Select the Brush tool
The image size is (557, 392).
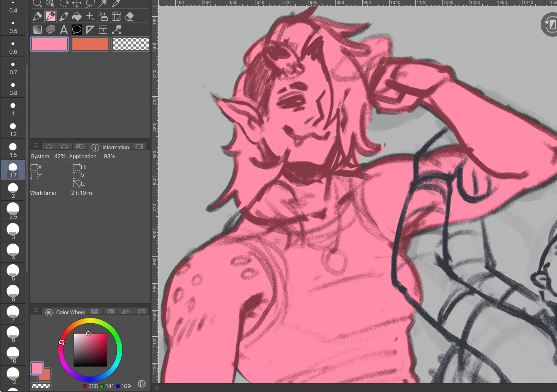click(64, 16)
